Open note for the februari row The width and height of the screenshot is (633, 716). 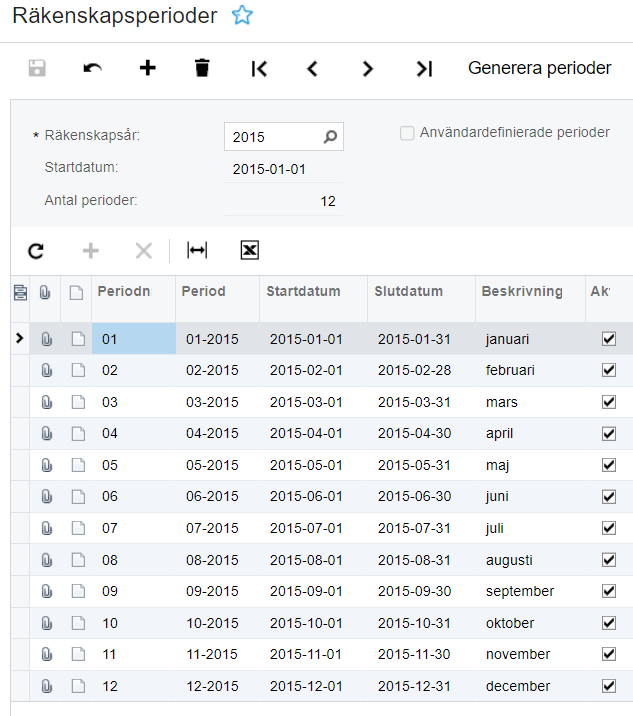point(79,370)
